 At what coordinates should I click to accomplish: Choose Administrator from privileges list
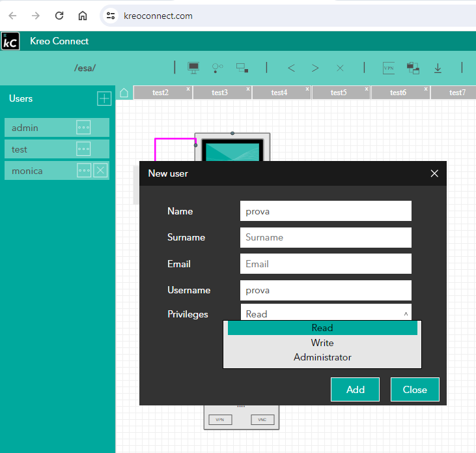click(x=322, y=357)
